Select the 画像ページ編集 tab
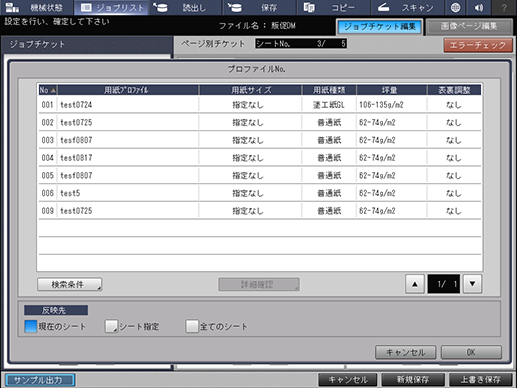 click(469, 27)
